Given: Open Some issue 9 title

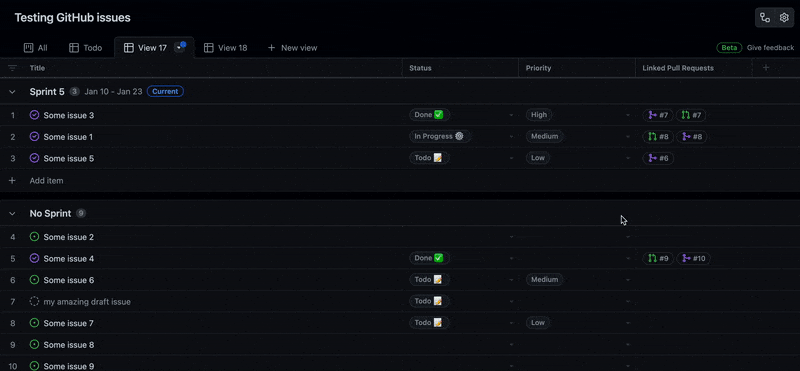Looking at the screenshot, I should (x=69, y=366).
